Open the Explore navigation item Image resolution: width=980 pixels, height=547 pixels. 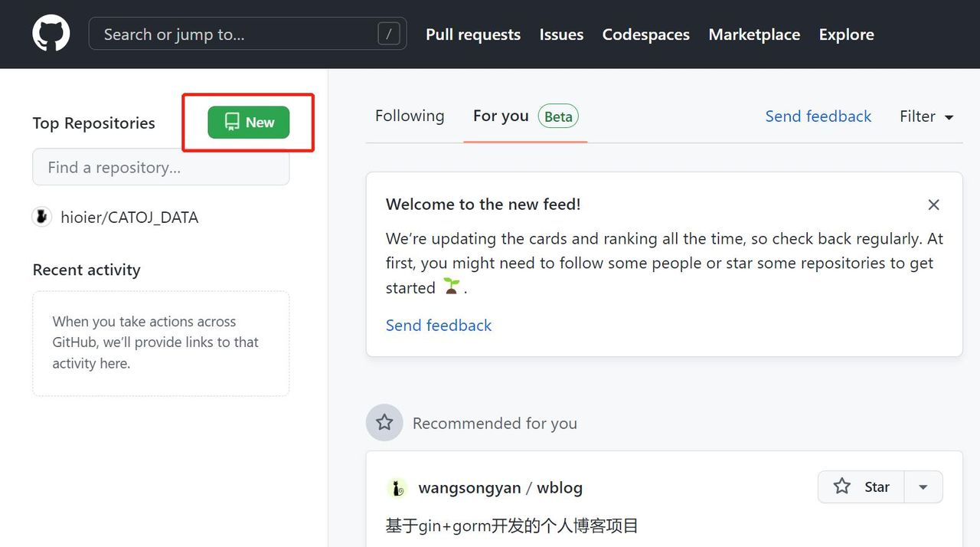846,34
